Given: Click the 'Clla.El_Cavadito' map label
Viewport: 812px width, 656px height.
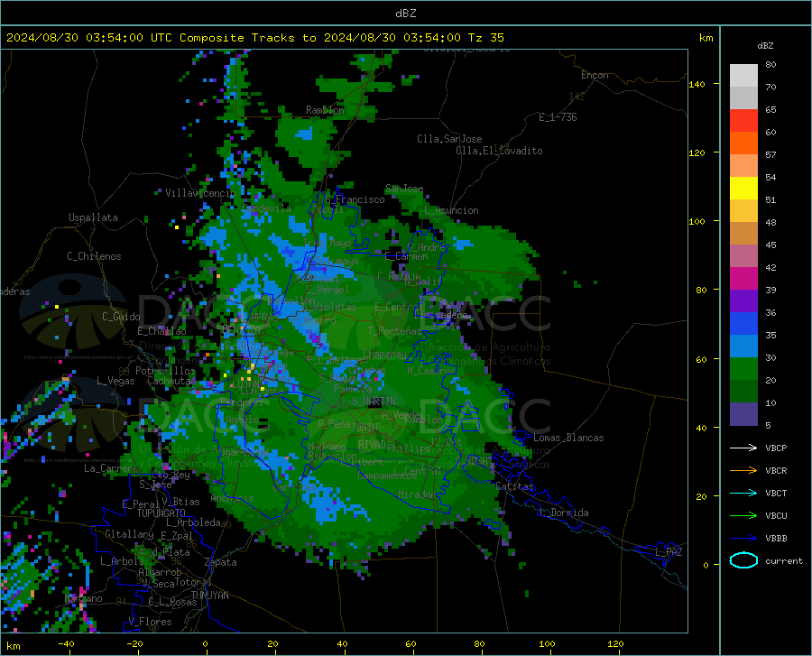Looking at the screenshot, I should click(499, 151).
